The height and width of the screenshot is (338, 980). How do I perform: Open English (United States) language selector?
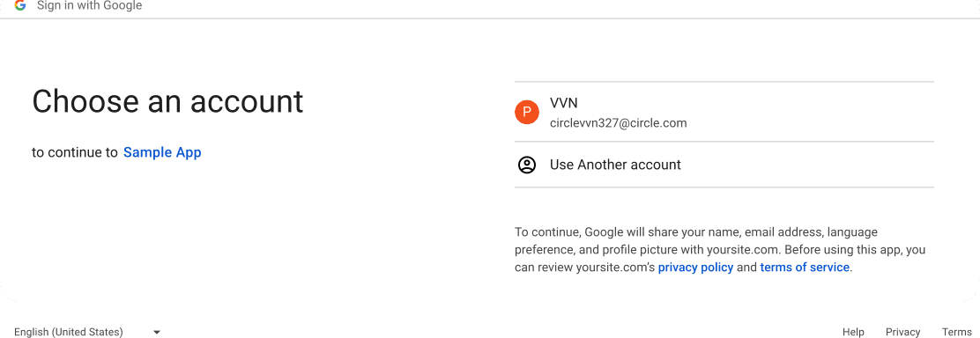coord(87,332)
